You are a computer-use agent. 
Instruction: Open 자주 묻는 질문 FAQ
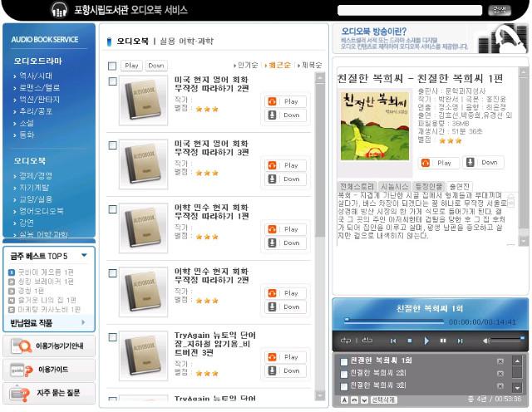[49, 394]
